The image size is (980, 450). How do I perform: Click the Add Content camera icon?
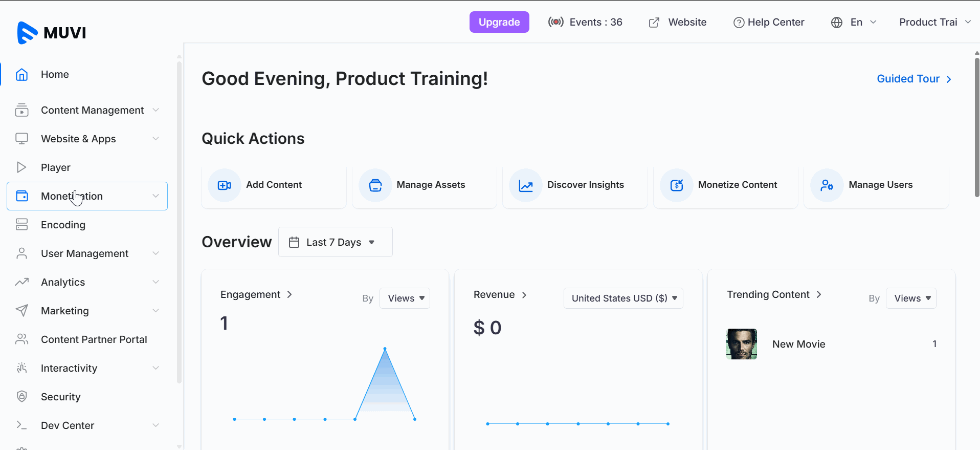tap(224, 185)
